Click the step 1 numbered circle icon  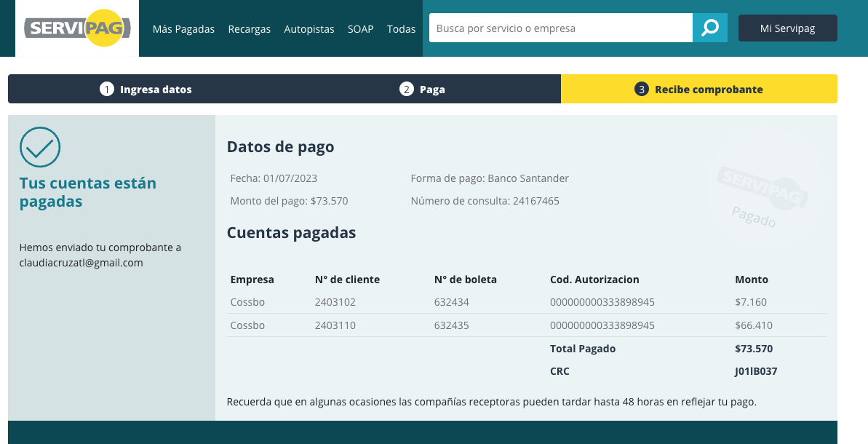pos(107,89)
